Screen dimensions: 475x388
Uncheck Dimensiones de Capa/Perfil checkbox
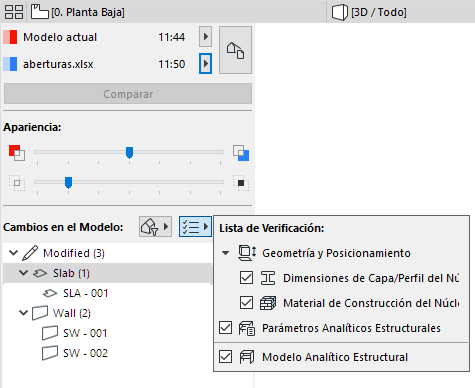[246, 278]
